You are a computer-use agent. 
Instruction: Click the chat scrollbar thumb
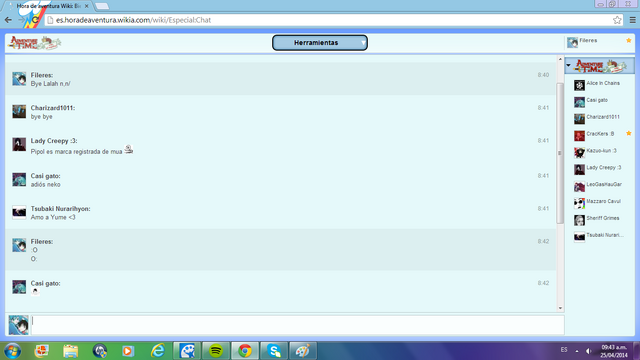[560, 153]
